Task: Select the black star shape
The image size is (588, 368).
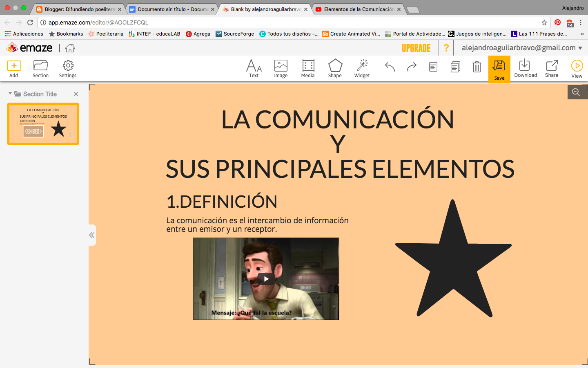Action: (x=453, y=258)
